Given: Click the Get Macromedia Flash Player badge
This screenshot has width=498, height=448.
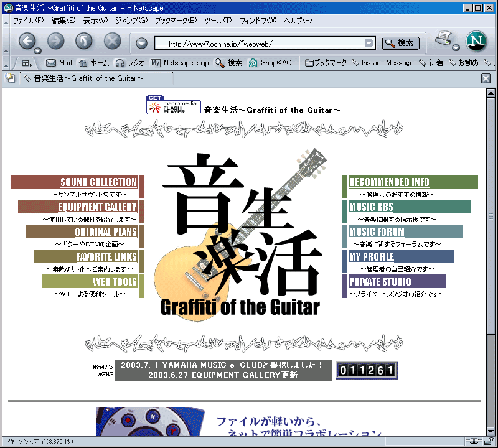Looking at the screenshot, I should coord(174,105).
